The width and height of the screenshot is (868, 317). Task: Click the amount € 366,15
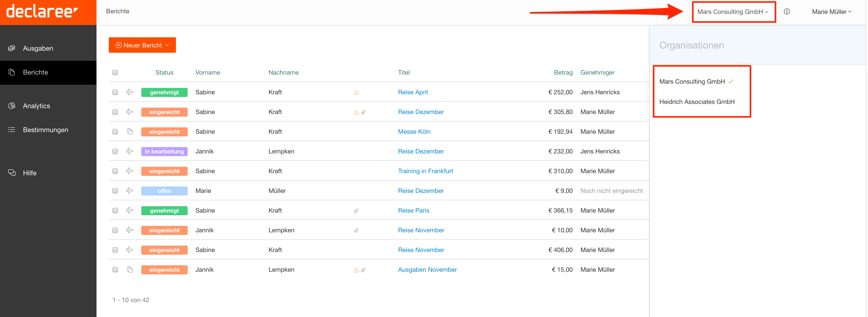[x=560, y=210]
